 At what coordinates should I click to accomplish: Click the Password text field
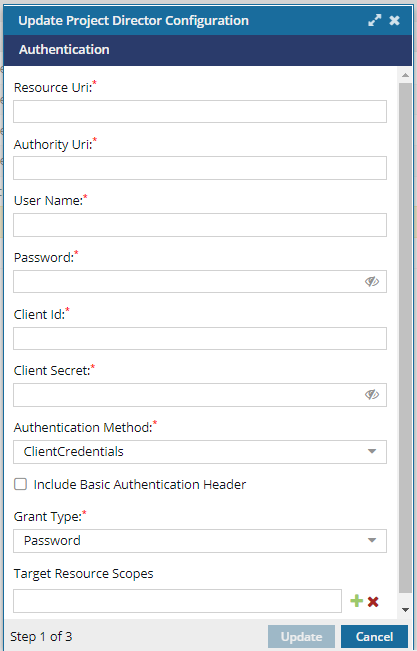point(189,281)
